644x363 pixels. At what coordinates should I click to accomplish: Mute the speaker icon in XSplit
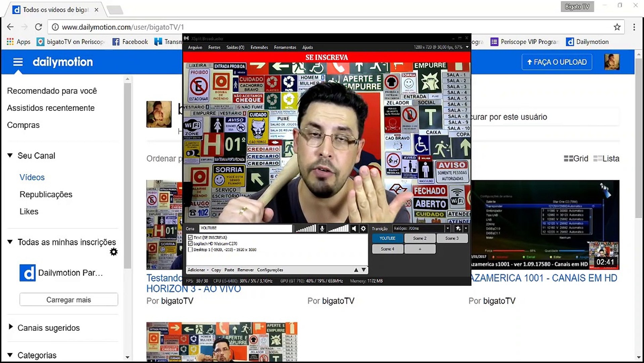(x=354, y=229)
